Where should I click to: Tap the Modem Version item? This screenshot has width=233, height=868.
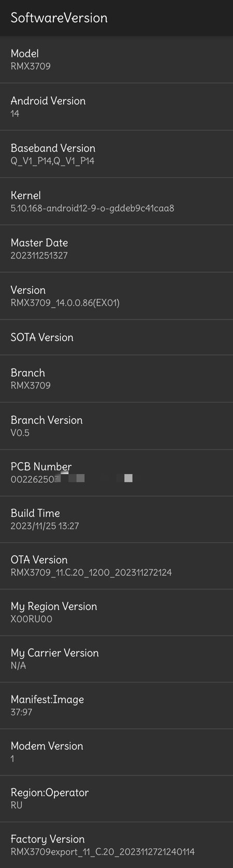[116, 752]
